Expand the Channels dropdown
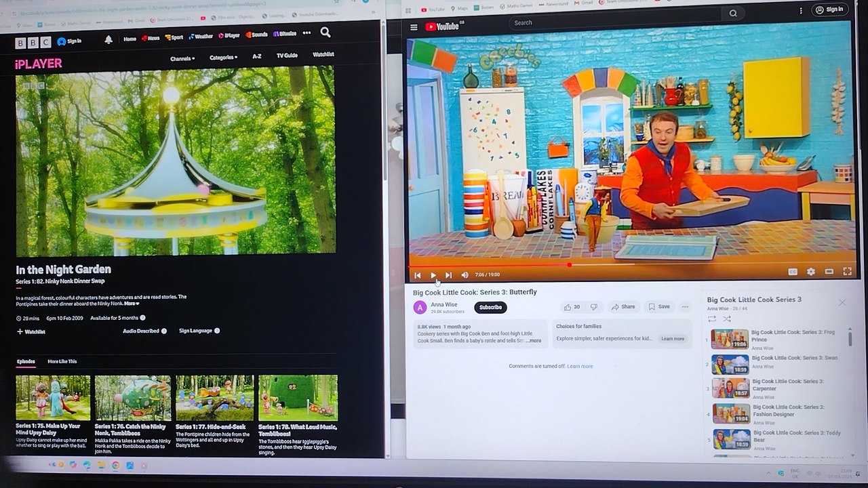The width and height of the screenshot is (868, 488). pos(182,58)
